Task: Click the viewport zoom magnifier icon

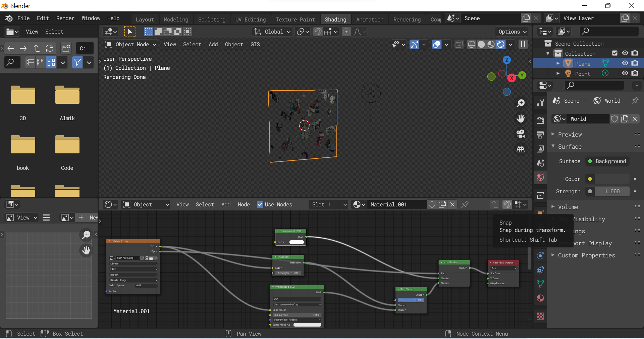Action: click(521, 103)
